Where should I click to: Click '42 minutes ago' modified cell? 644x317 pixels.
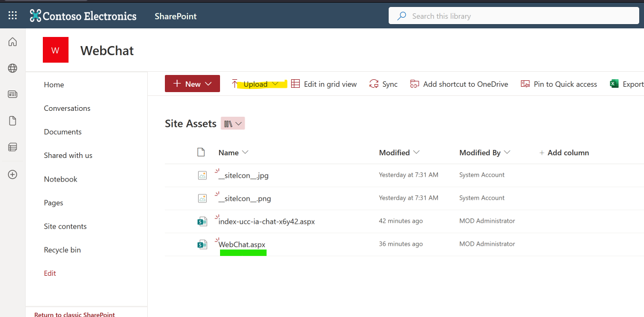click(x=401, y=221)
